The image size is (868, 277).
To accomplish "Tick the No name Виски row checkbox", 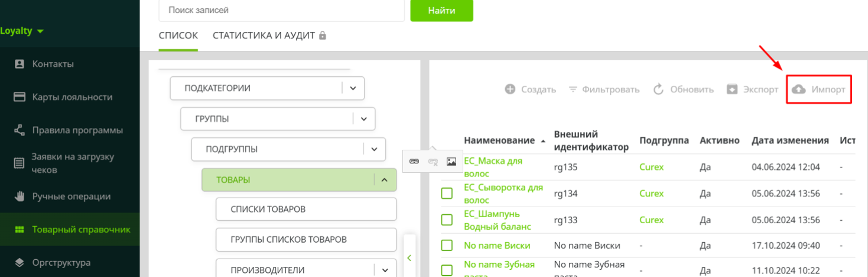I will point(447,245).
